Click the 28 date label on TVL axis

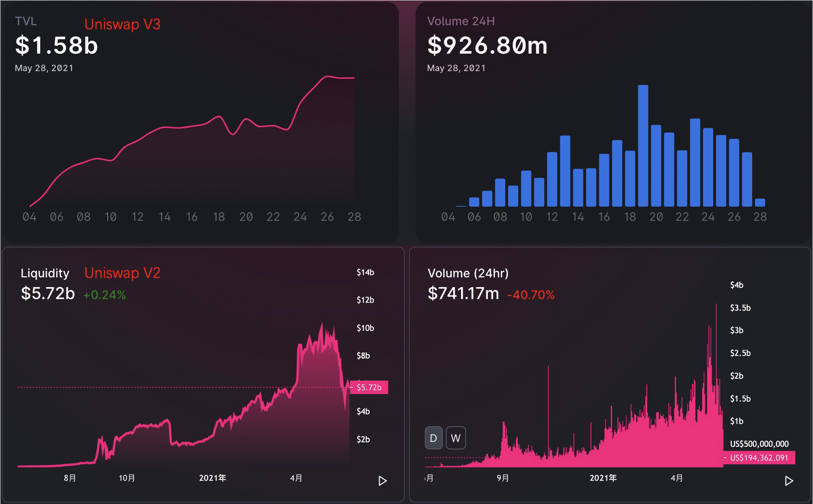pyautogui.click(x=354, y=217)
